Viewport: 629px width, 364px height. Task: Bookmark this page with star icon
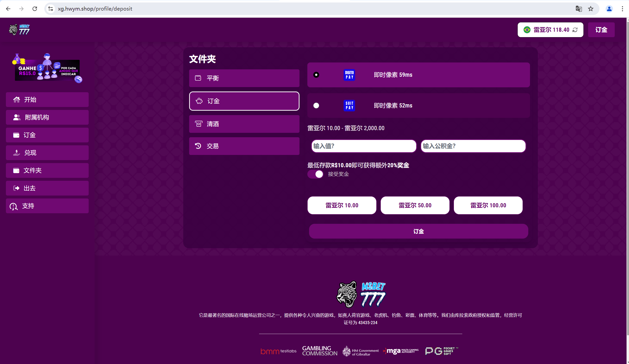pos(591,9)
